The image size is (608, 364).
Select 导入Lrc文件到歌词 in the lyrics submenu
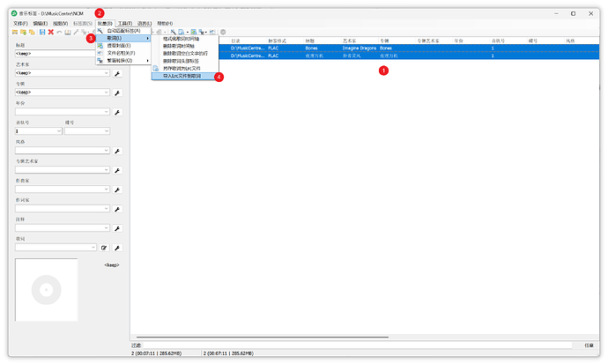coord(184,77)
